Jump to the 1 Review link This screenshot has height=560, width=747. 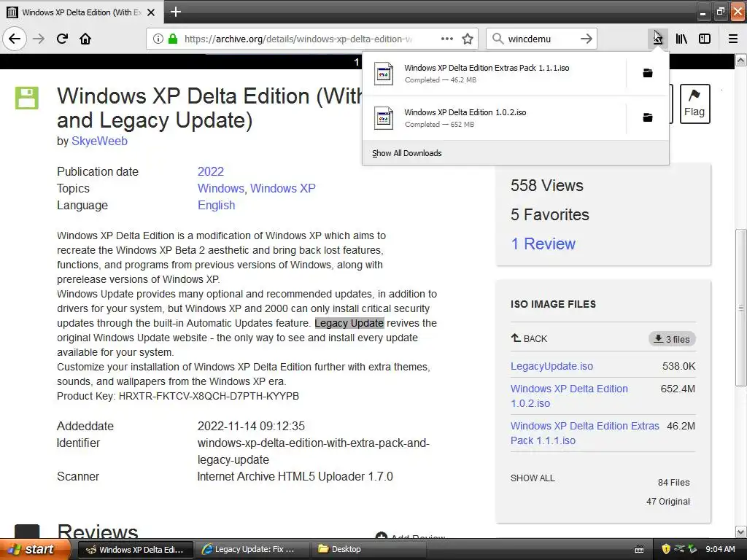point(543,244)
